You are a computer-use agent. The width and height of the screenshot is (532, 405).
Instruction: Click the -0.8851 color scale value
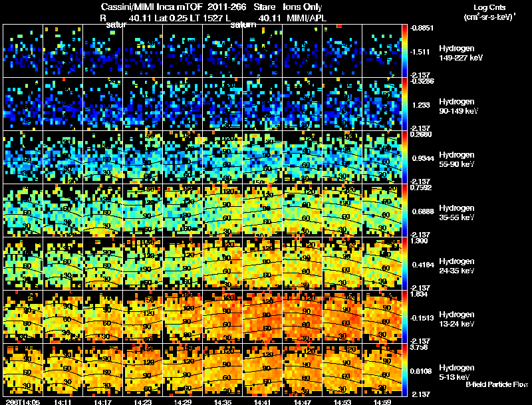click(x=422, y=28)
